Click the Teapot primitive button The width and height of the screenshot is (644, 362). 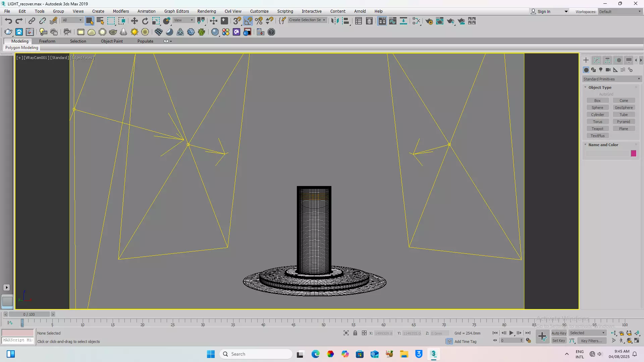click(x=597, y=129)
